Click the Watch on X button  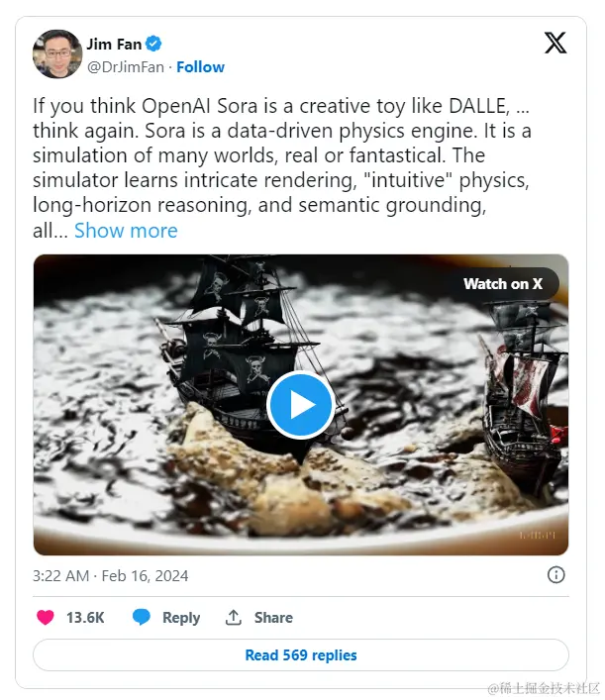click(x=503, y=284)
